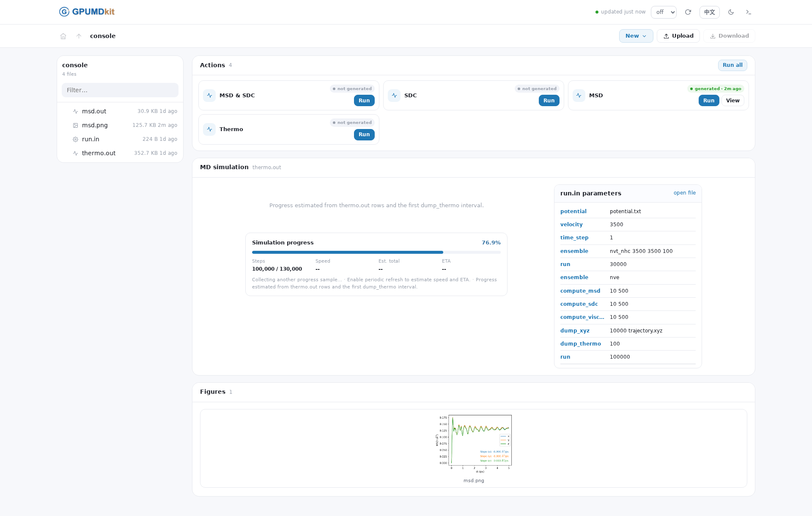
Task: Click the msd.out pulse file icon
Action: [x=75, y=111]
